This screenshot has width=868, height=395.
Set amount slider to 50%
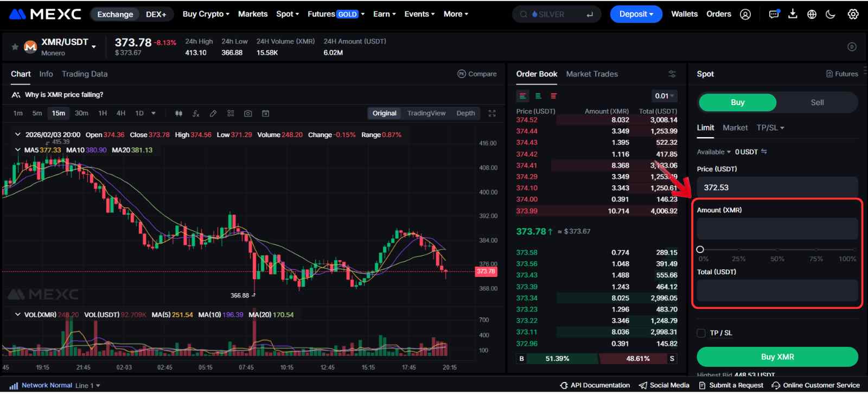coord(777,250)
